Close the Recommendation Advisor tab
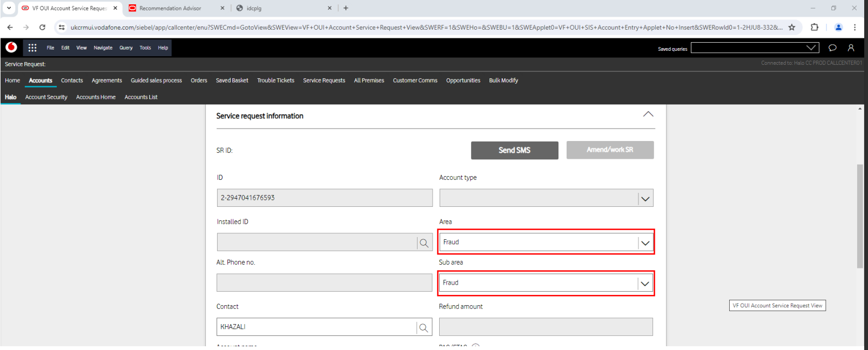 click(x=223, y=8)
